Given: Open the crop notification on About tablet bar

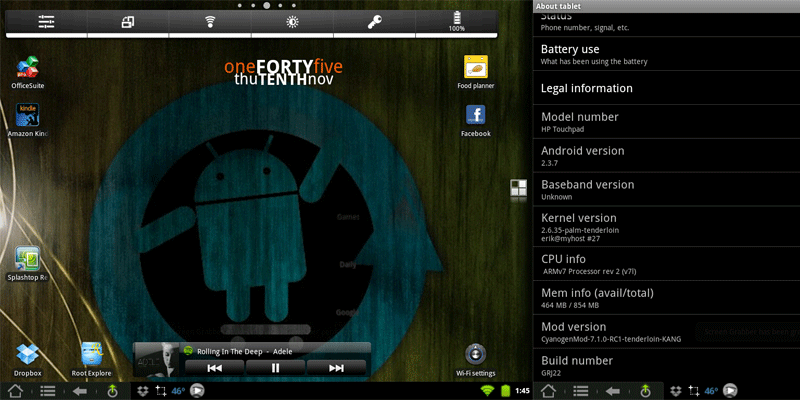Looking at the screenshot, I should coord(694,391).
